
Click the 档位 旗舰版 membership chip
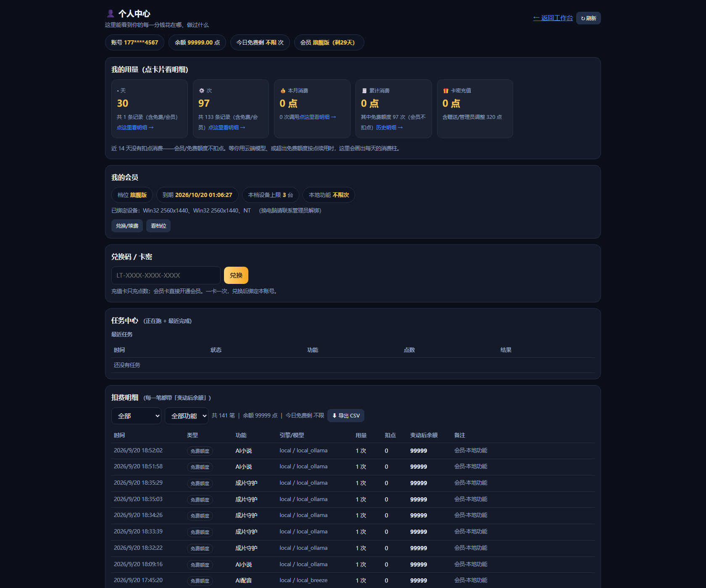[x=132, y=195]
